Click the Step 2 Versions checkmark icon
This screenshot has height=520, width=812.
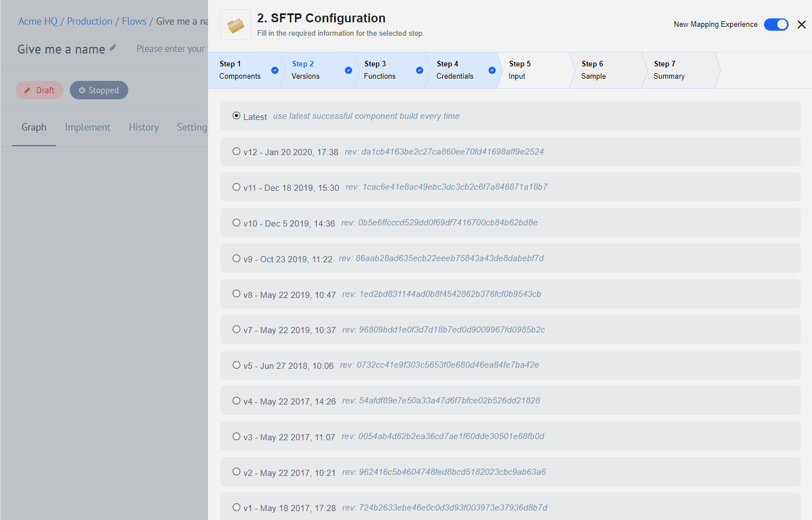coord(349,70)
